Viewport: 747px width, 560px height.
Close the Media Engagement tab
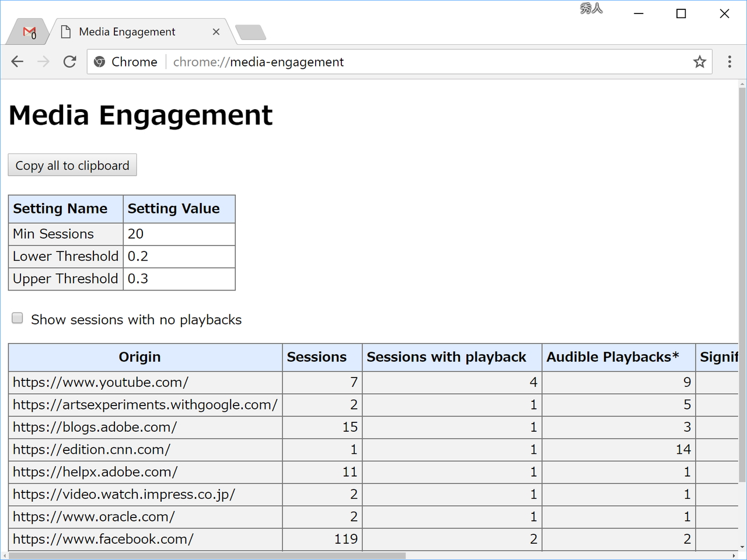[216, 32]
